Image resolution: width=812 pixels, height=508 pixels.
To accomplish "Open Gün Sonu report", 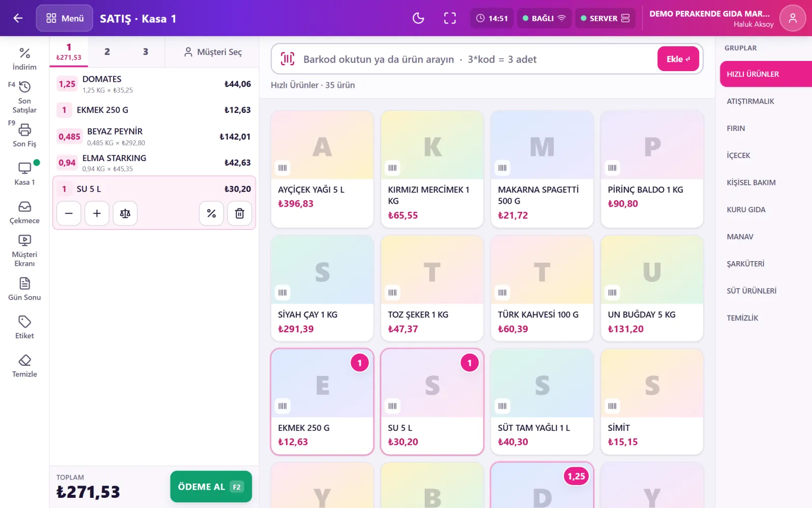I will point(24,289).
